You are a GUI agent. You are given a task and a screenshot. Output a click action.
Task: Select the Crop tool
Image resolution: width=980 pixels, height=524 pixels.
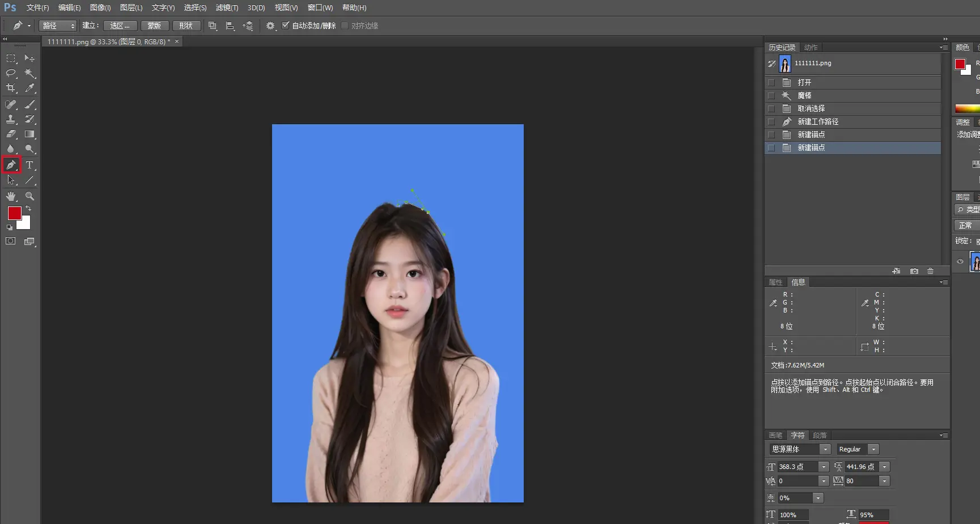click(11, 88)
